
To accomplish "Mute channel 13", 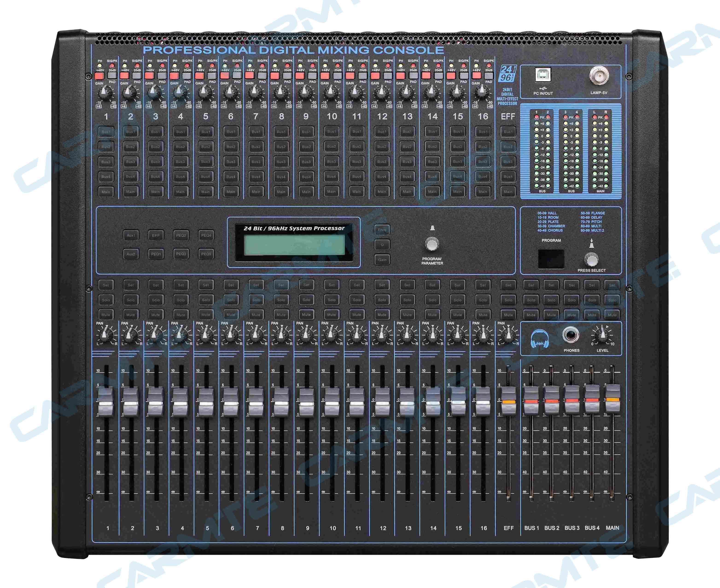I will click(x=407, y=315).
